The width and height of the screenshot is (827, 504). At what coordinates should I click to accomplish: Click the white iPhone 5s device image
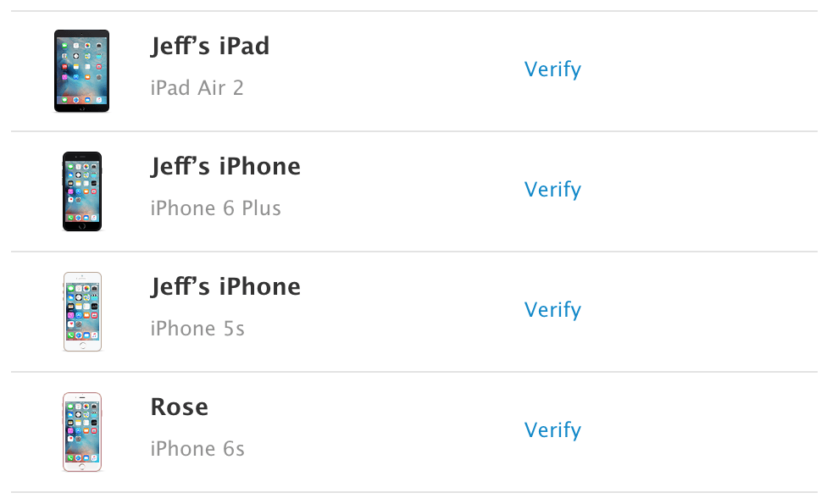click(81, 311)
